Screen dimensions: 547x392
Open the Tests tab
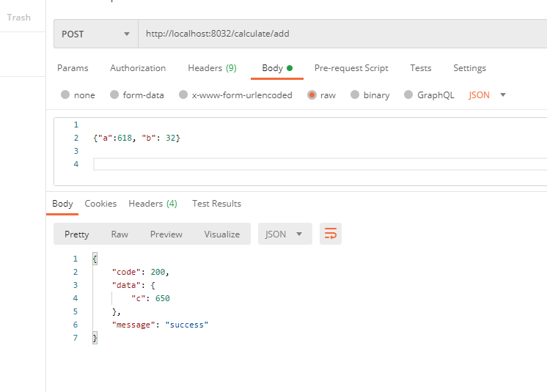421,68
